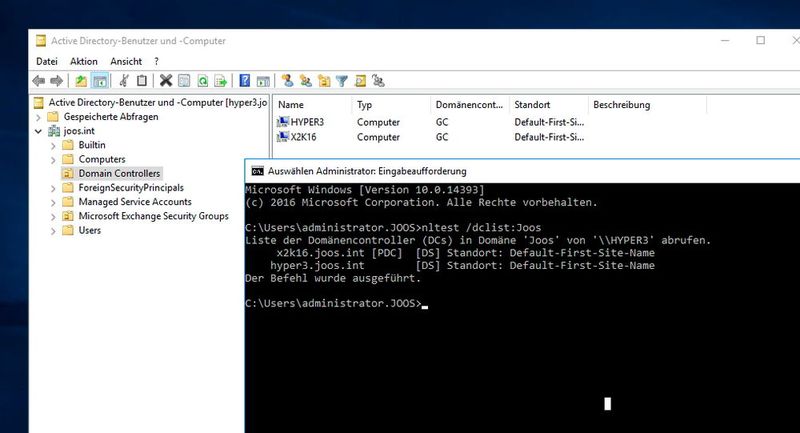Expand the Managed Service Accounts container
The image size is (800, 433).
coord(53,202)
